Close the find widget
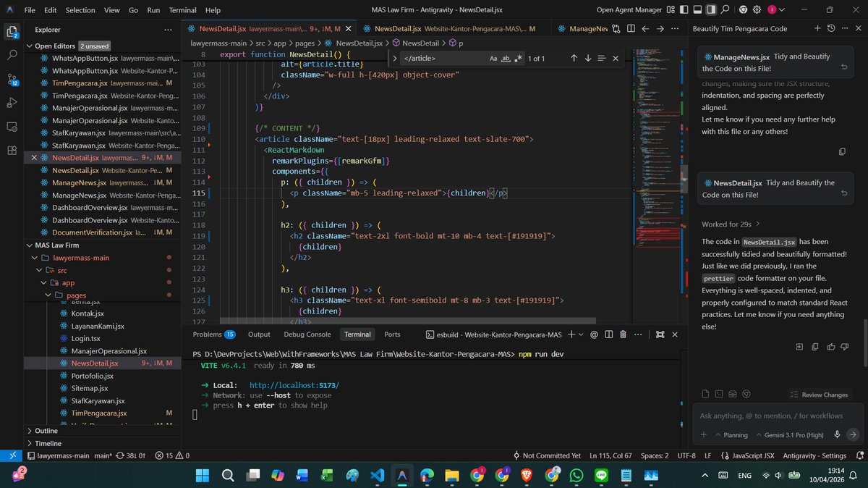 [616, 58]
